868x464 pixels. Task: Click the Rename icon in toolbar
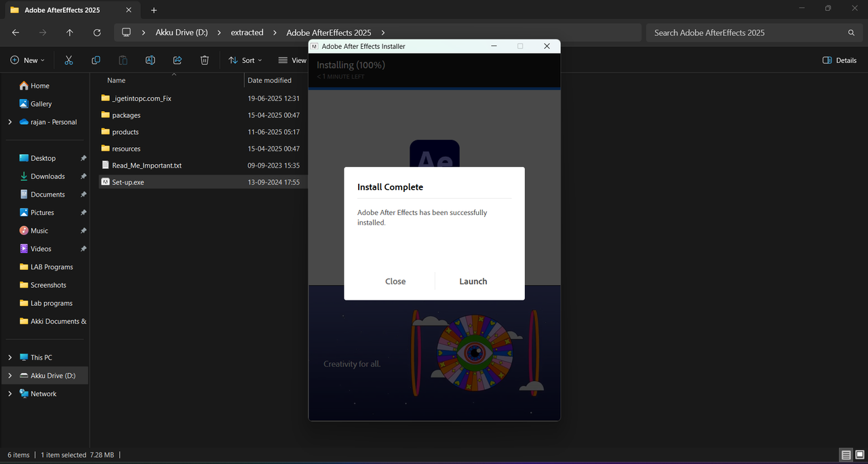(x=150, y=60)
